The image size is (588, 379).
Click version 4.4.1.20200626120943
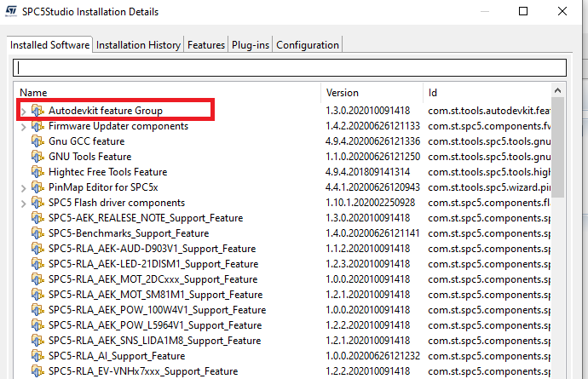pos(372,187)
